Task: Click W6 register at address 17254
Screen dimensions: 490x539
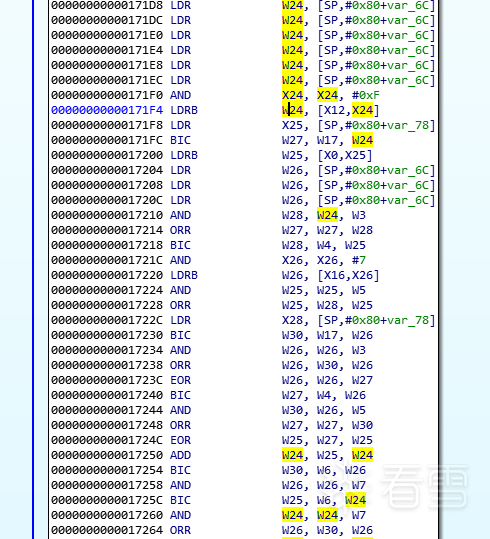Action: [324, 470]
